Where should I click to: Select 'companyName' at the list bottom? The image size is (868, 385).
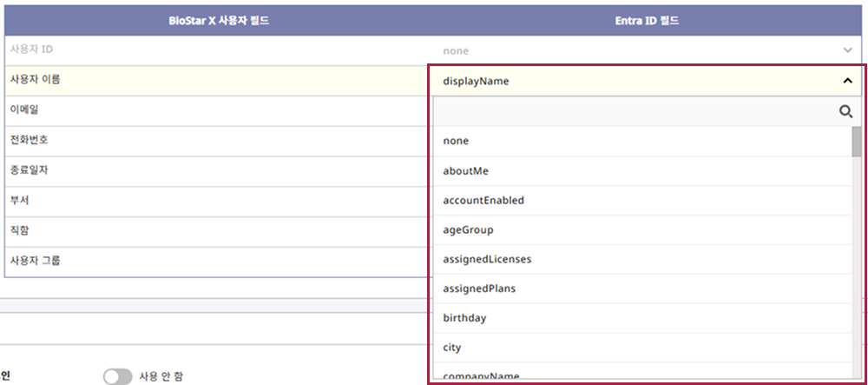click(x=481, y=376)
